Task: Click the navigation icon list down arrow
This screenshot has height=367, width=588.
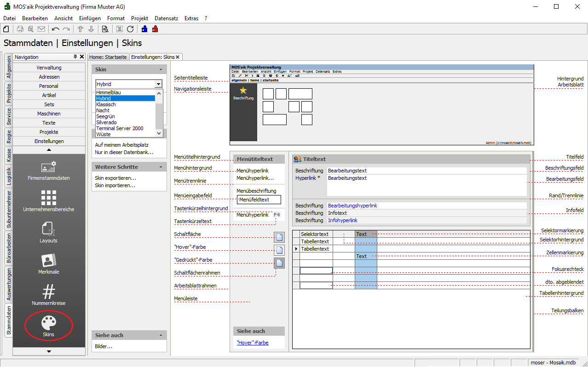Action: click(x=49, y=351)
